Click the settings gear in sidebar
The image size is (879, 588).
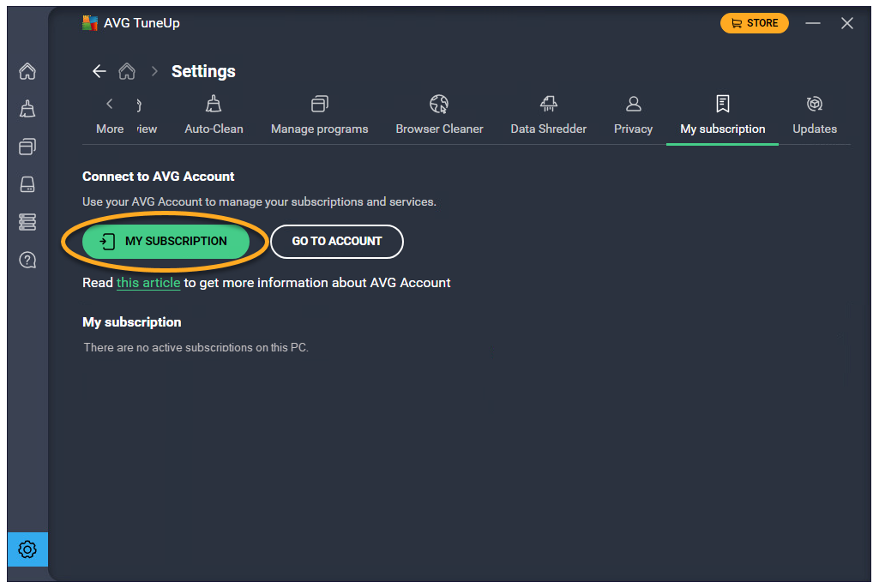pos(27,549)
